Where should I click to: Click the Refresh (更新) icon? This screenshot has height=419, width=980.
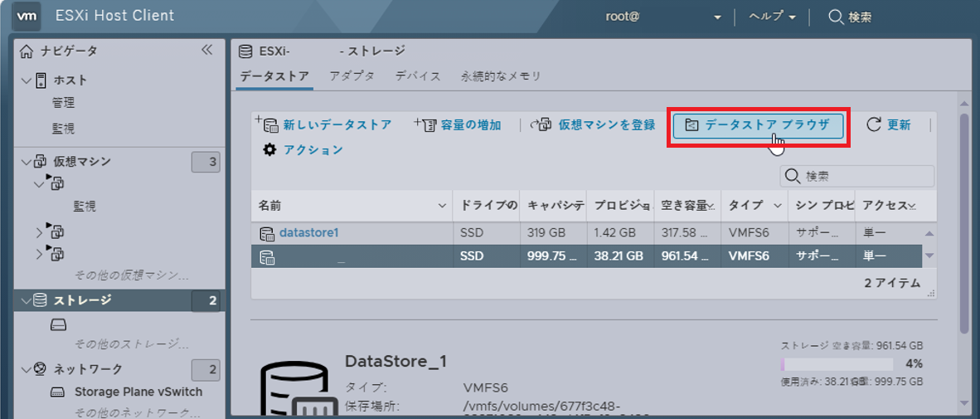click(x=873, y=125)
